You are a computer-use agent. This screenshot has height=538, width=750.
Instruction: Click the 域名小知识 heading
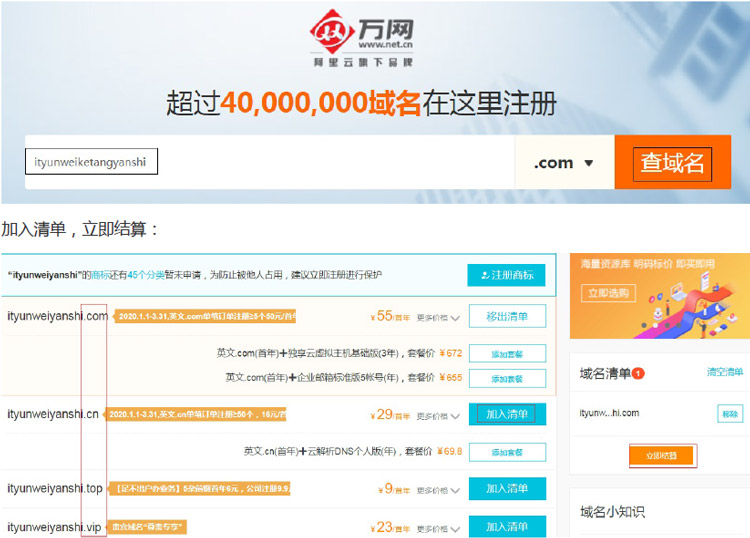[612, 512]
